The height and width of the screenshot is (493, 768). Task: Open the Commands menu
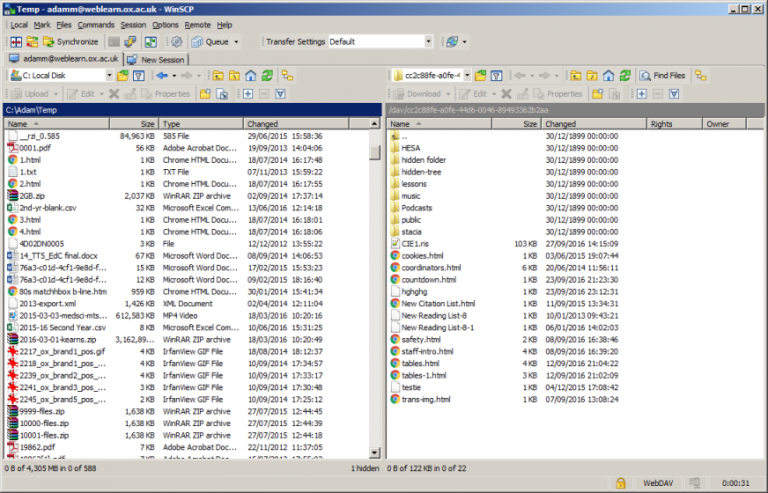[95, 24]
